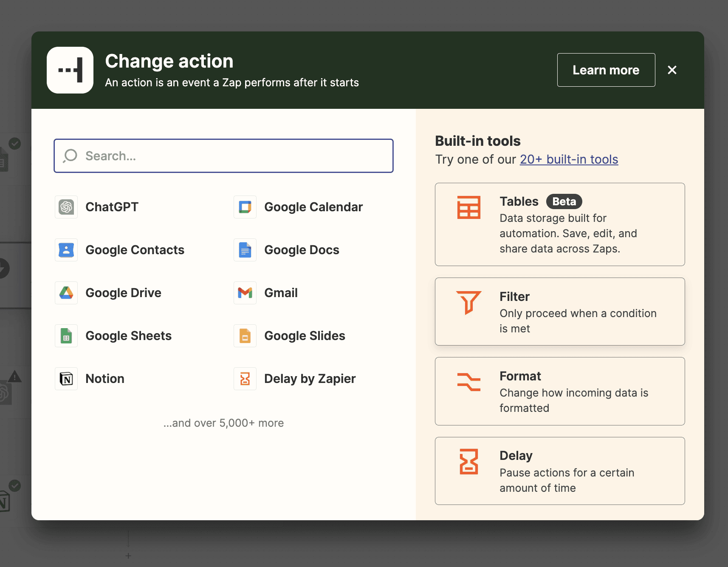The height and width of the screenshot is (567, 728).
Task: Open the Notion app icon
Action: tap(66, 379)
